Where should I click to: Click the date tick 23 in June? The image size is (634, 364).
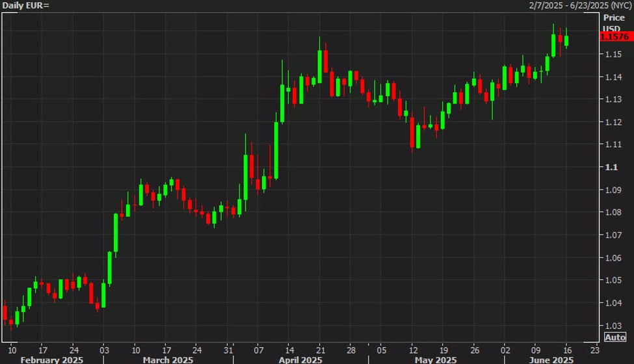click(x=595, y=350)
